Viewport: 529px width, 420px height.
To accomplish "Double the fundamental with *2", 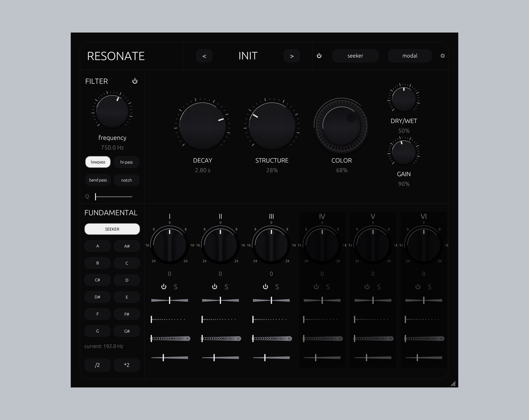I will pos(127,365).
